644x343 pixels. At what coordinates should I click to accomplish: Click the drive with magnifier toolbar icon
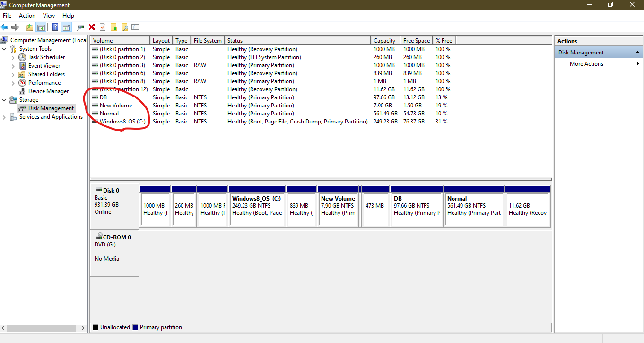[81, 27]
